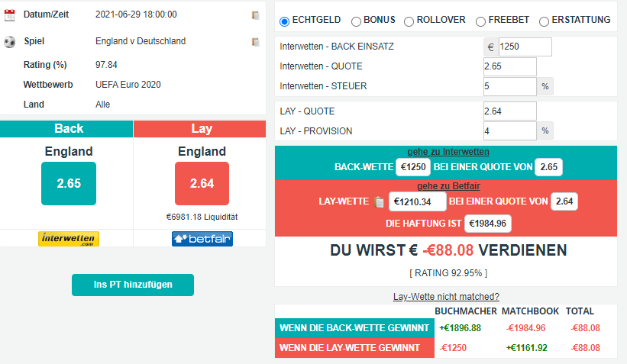
Task: Choose the ERSTATTUNG radio option
Action: (544, 21)
